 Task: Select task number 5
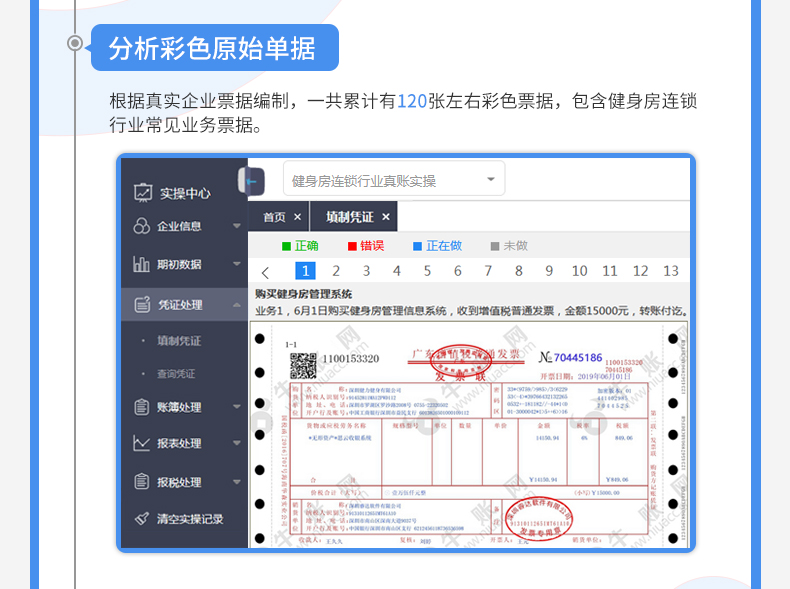click(x=427, y=271)
